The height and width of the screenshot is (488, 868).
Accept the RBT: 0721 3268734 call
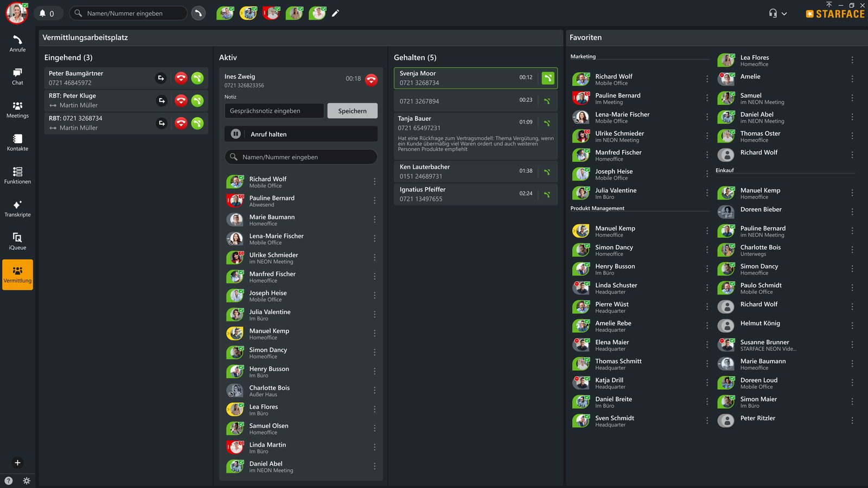pos(197,123)
